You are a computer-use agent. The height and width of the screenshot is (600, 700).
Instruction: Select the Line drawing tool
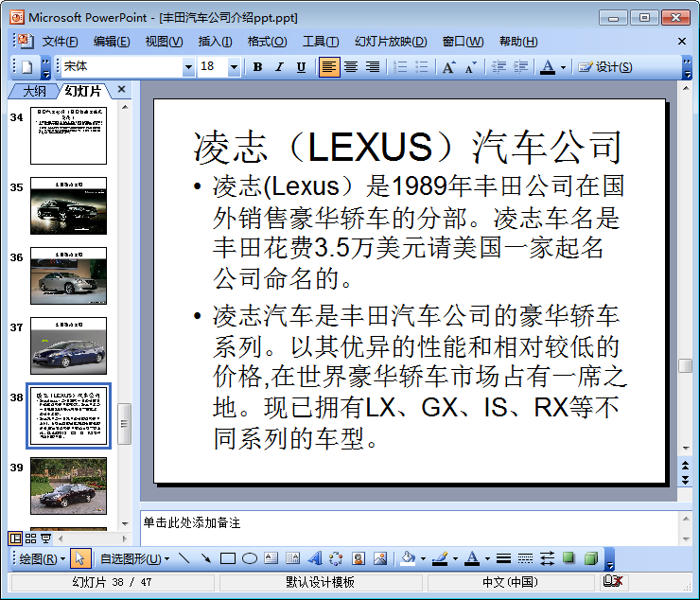184,558
